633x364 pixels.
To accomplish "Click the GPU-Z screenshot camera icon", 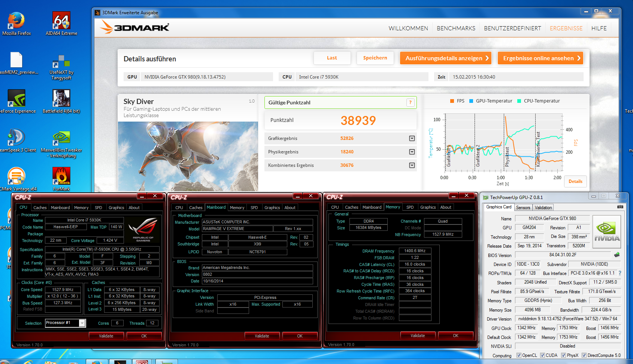I will click(620, 207).
